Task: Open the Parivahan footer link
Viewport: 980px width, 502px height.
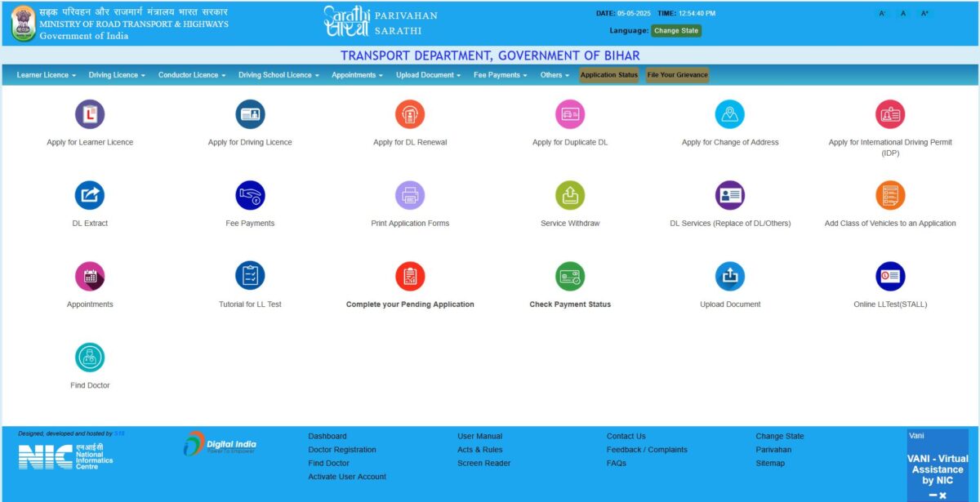Action: pyautogui.click(x=773, y=450)
